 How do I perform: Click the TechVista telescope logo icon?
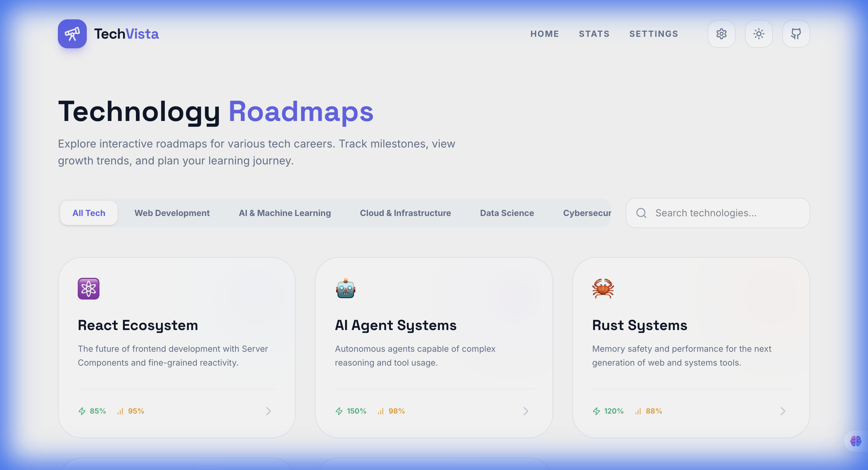coord(72,34)
